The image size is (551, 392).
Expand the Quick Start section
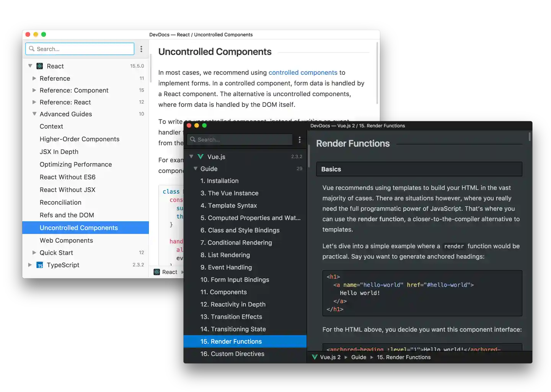tap(34, 253)
